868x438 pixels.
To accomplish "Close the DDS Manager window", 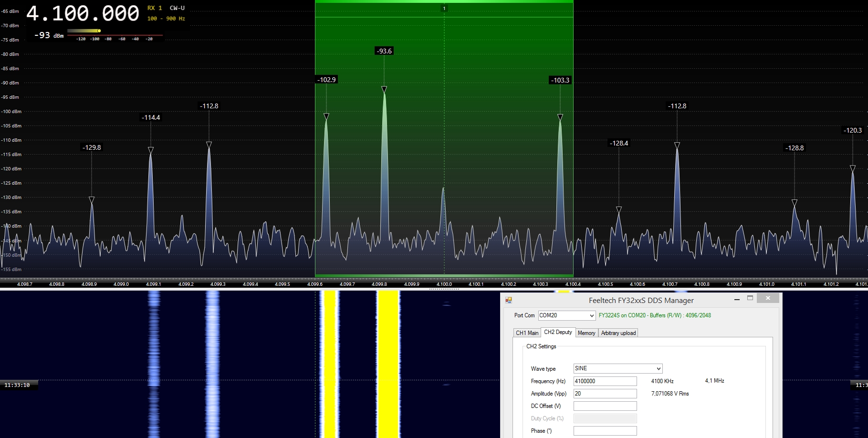I will [768, 298].
